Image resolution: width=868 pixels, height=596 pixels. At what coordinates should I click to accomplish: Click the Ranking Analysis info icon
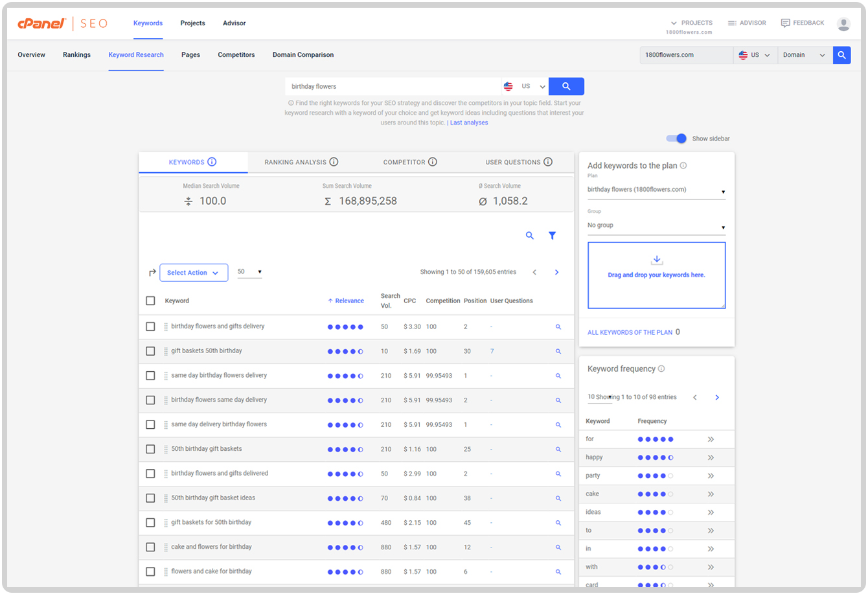334,162
